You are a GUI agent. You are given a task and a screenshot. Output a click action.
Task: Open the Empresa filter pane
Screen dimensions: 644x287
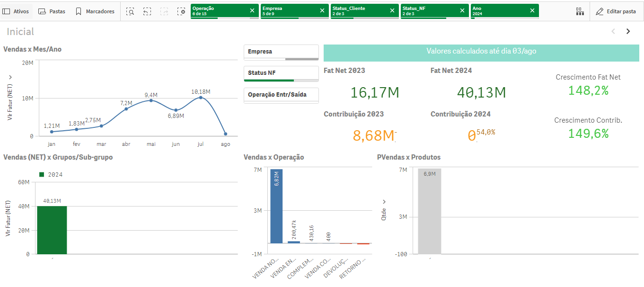(x=281, y=52)
